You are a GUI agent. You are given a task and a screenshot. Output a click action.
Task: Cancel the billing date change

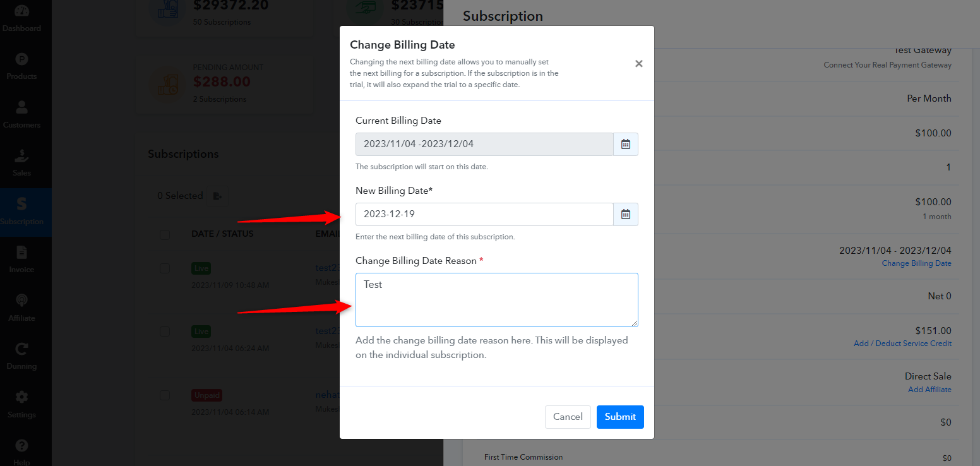click(568, 417)
